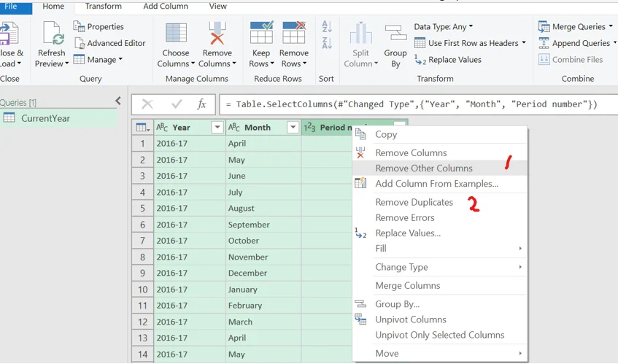This screenshot has height=364, width=618.
Task: Choose Unpivot Columns
Action: 440,320
